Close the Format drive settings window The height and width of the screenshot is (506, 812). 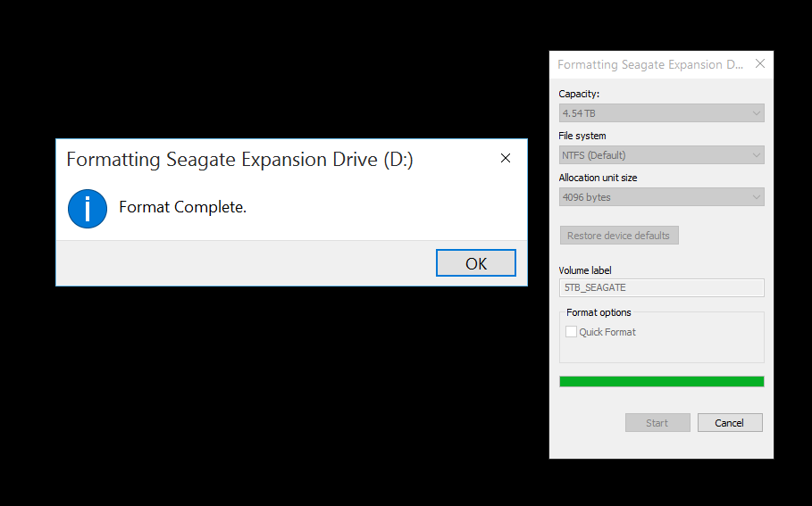point(759,64)
